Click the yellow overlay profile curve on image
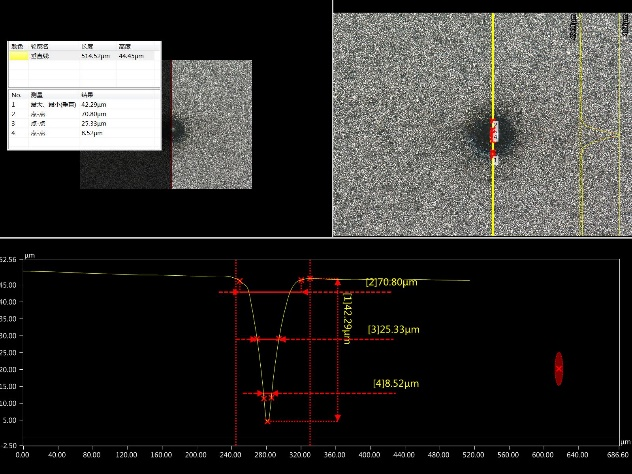Viewport: 632px width, 474px height. (x=599, y=137)
